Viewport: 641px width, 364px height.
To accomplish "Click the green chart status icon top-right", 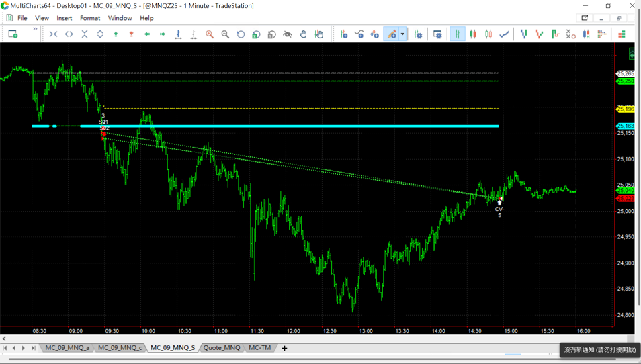I will click(x=632, y=54).
